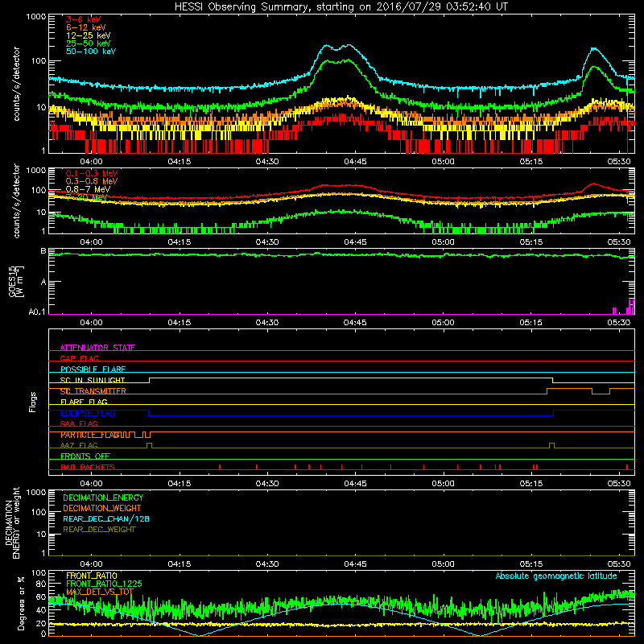Click the HESSI Observing Summary title text

tap(341, 6)
